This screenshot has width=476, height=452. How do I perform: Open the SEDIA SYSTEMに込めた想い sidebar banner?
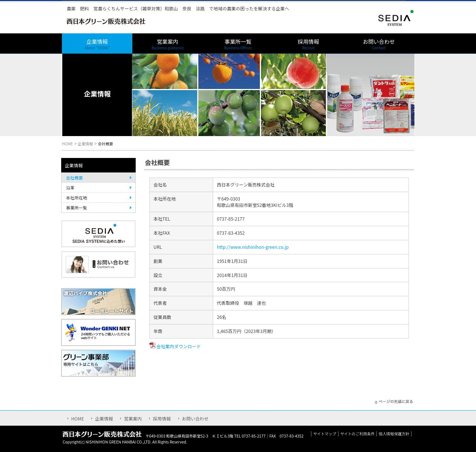pos(98,234)
